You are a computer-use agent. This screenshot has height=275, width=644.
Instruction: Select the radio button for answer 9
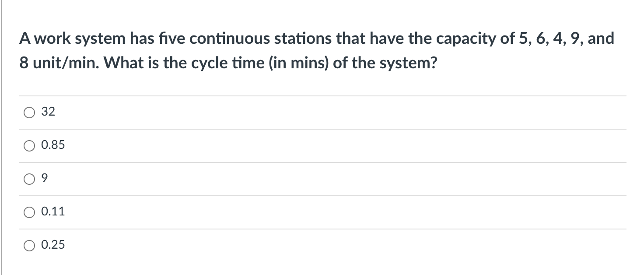[29, 179]
